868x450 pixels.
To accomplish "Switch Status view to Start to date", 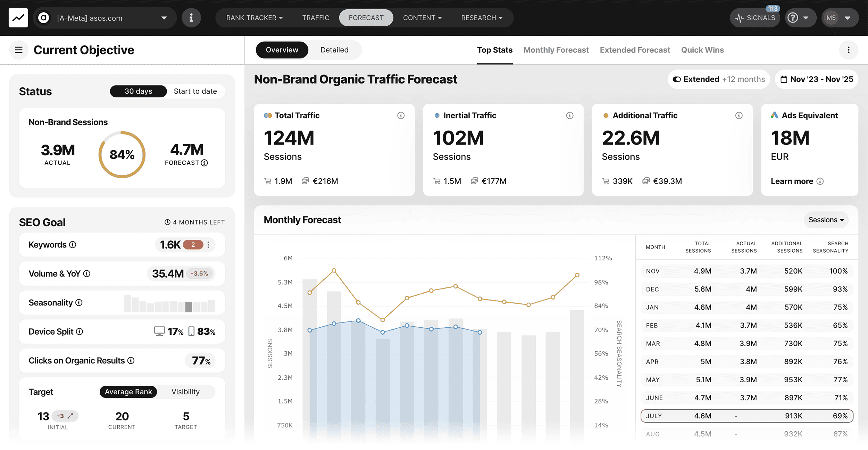I will pyautogui.click(x=195, y=91).
